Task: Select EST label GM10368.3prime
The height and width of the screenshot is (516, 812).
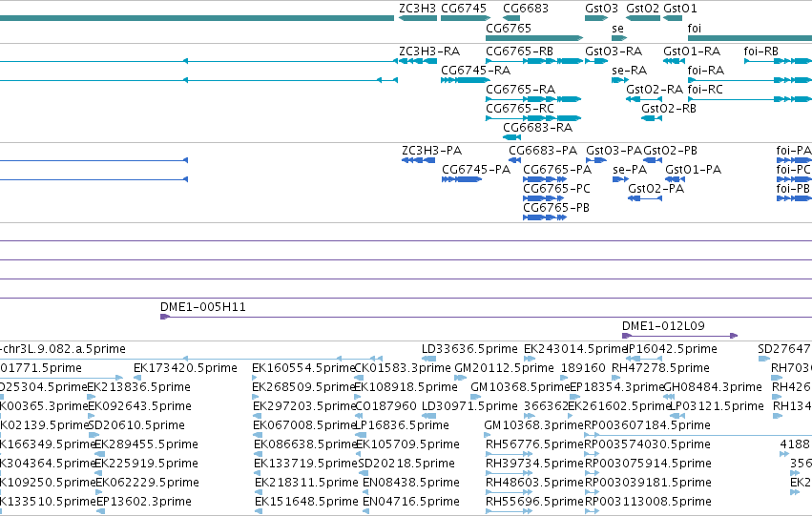Action: click(534, 425)
